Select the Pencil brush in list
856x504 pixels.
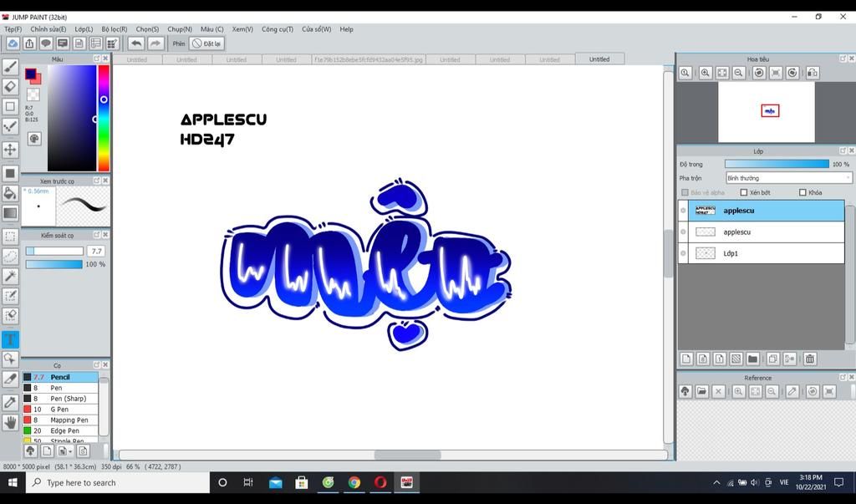[x=60, y=377]
